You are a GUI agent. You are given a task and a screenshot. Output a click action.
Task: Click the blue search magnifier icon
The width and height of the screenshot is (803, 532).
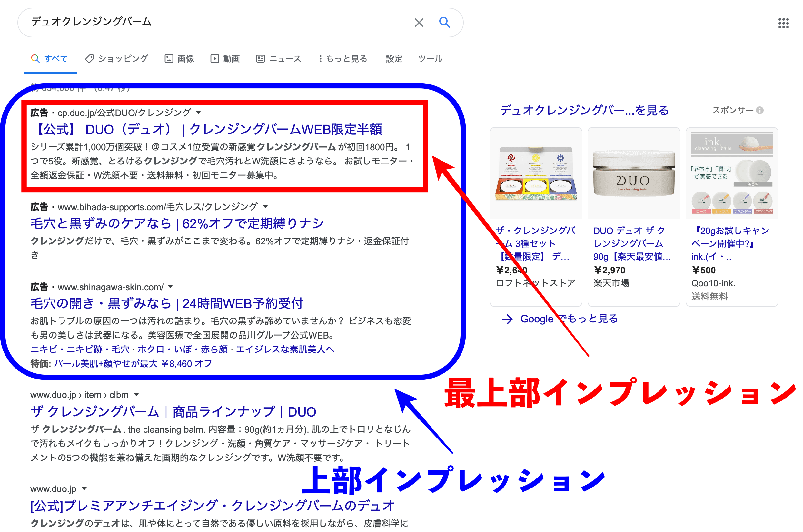pos(444,22)
